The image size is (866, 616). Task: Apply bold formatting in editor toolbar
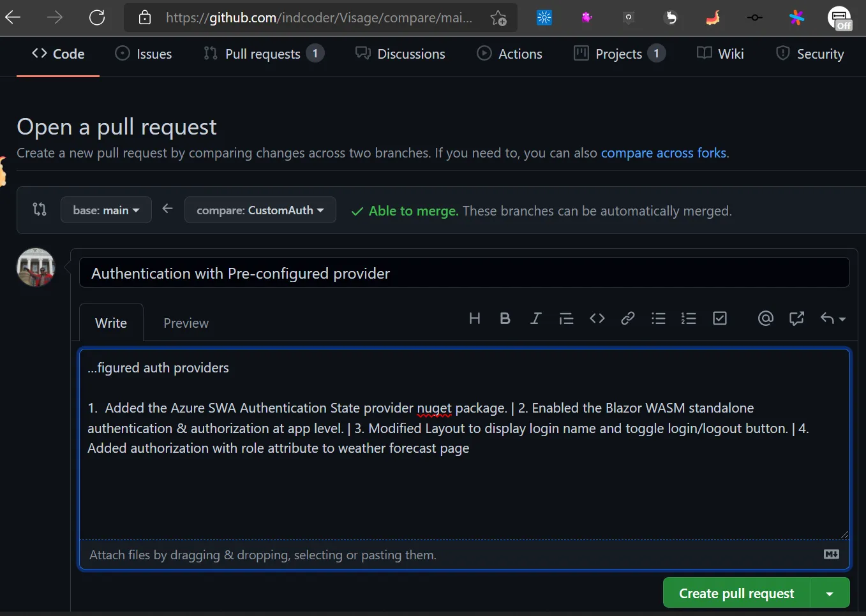505,318
